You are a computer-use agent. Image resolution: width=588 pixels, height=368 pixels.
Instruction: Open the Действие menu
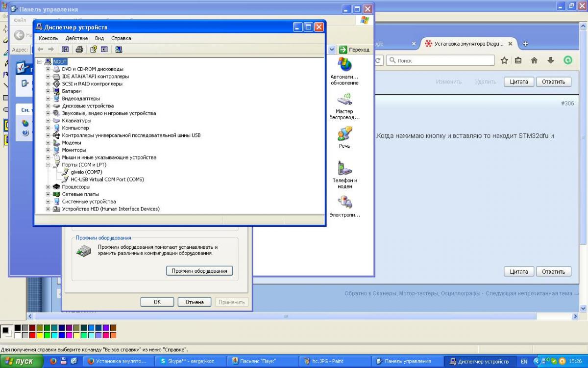pos(76,38)
